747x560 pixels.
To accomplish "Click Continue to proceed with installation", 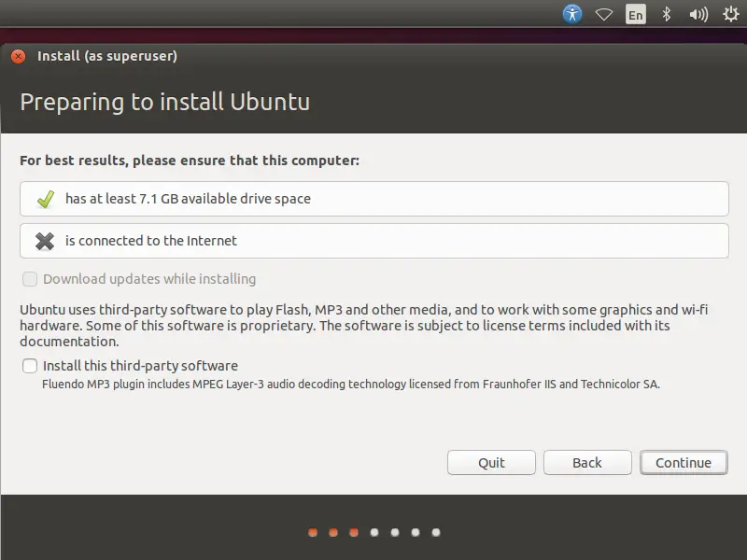I will [x=684, y=462].
